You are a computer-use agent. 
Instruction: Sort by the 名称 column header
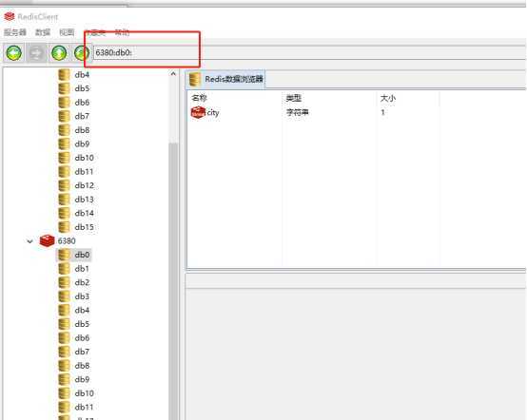click(x=199, y=98)
